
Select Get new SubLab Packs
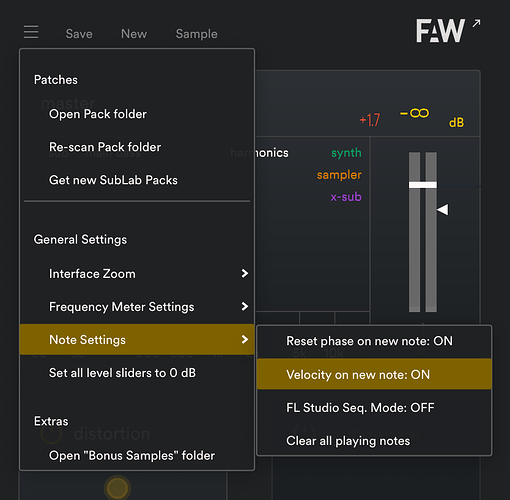[137, 180]
